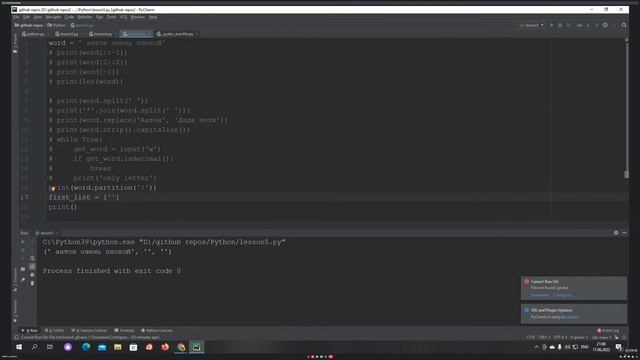Open the Version Control tool window tab

click(89, 331)
